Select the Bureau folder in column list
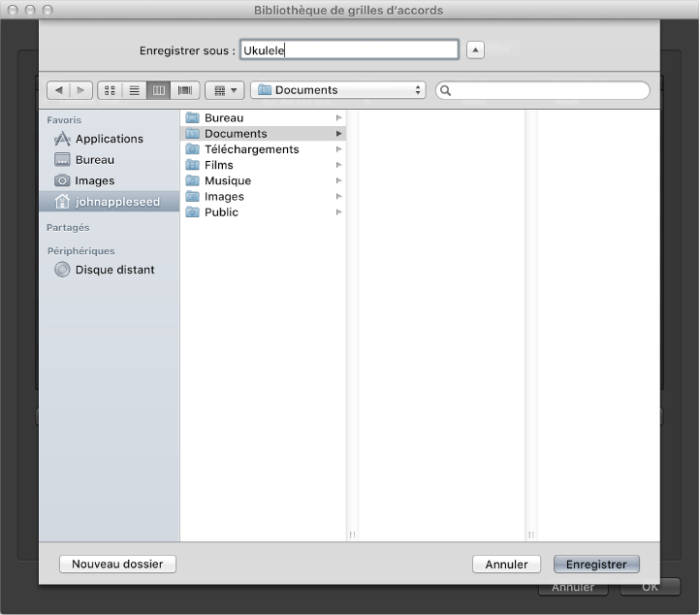Viewport: 700px width, 615px height. click(x=264, y=118)
